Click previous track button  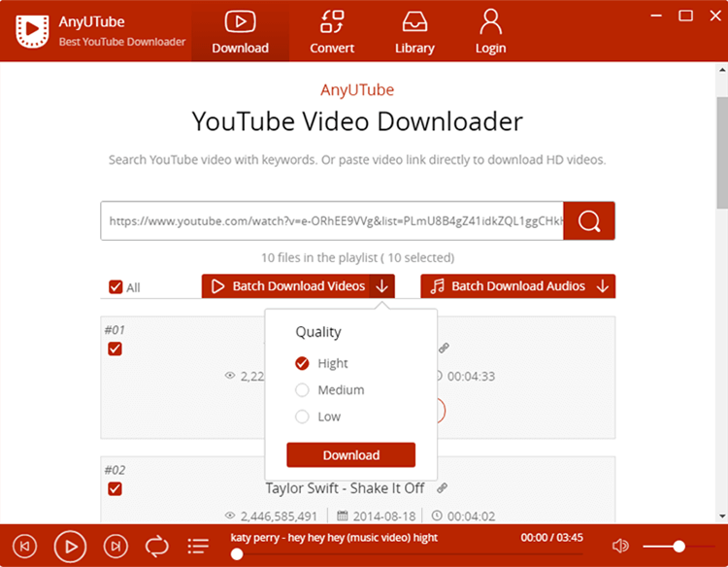(24, 546)
